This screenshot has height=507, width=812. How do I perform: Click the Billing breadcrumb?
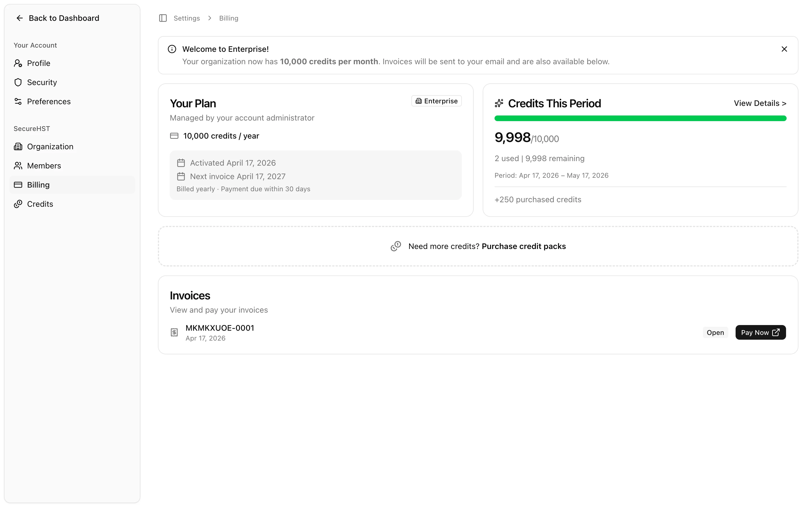[x=228, y=18]
